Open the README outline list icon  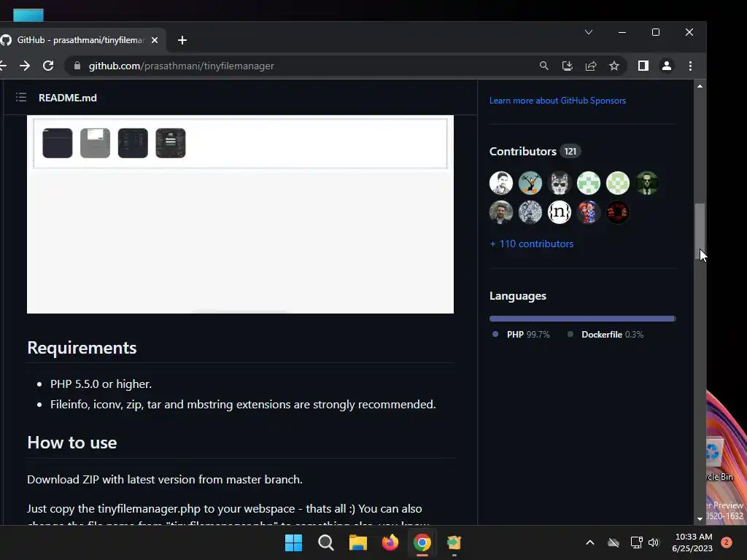[21, 98]
